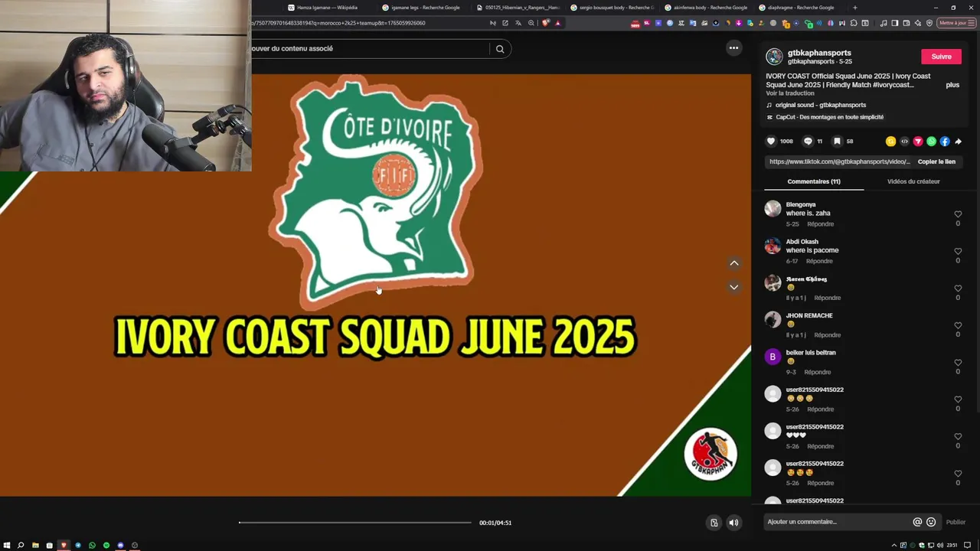
Task: Open the Hamza Igamane Wikipédia tab
Action: (327, 8)
